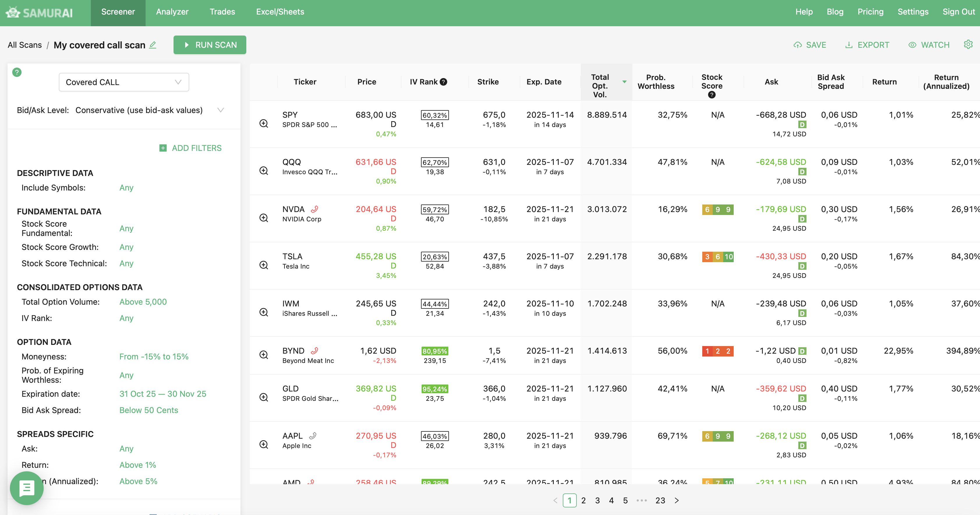Go to page 23 of results
Viewport: 980px width, 515px height.
tap(660, 500)
